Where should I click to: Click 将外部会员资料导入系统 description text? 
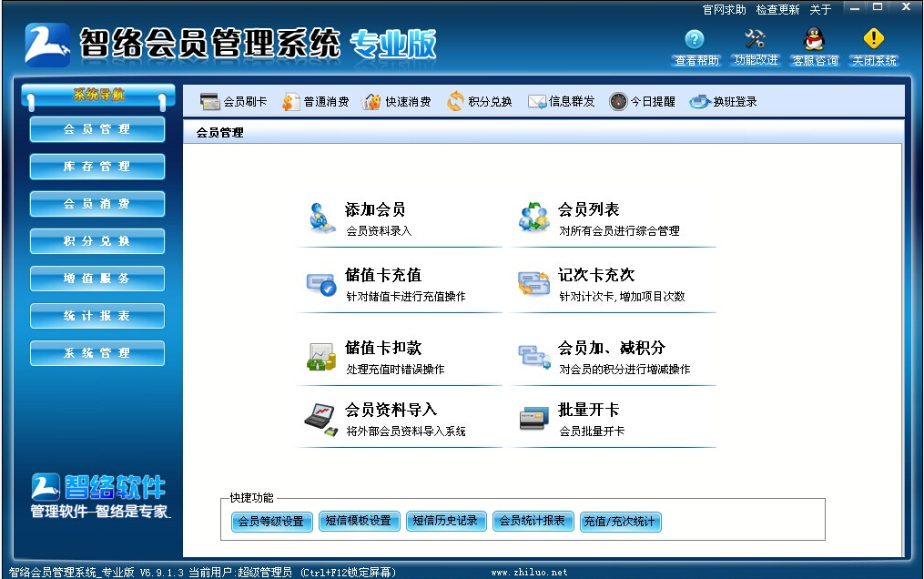pos(406,432)
